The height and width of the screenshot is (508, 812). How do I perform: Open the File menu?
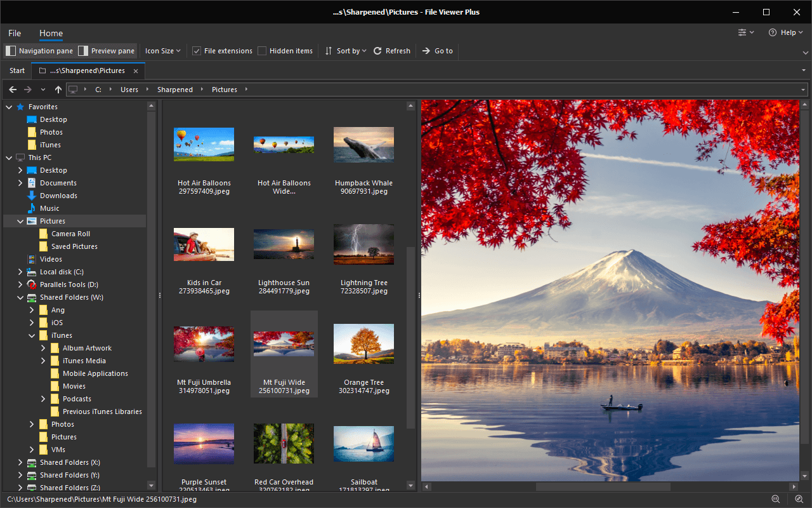(x=15, y=33)
